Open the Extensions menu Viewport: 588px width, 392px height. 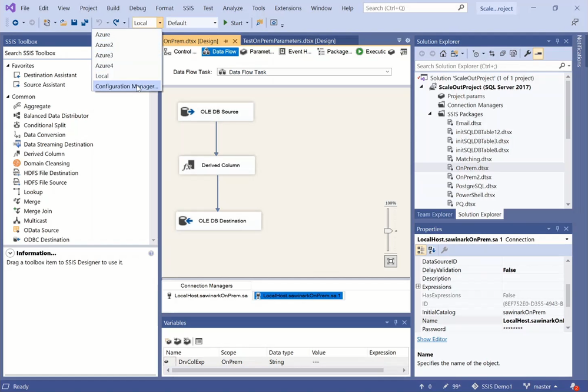click(288, 8)
